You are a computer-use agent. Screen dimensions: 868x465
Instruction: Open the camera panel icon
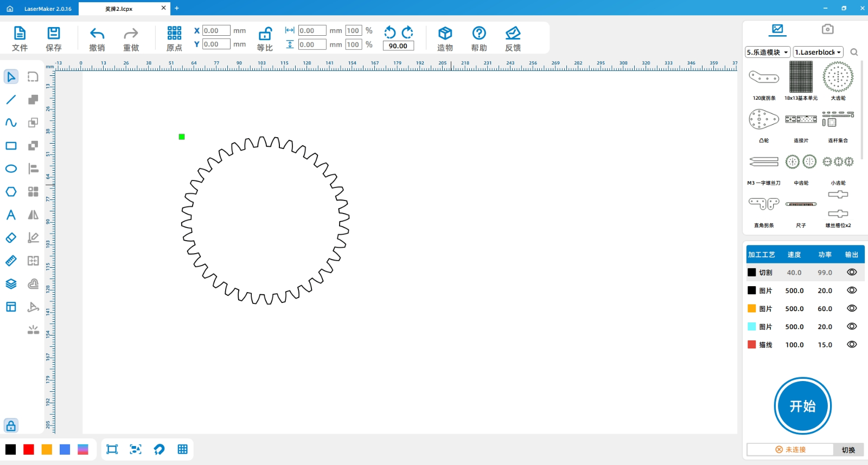[x=827, y=29]
